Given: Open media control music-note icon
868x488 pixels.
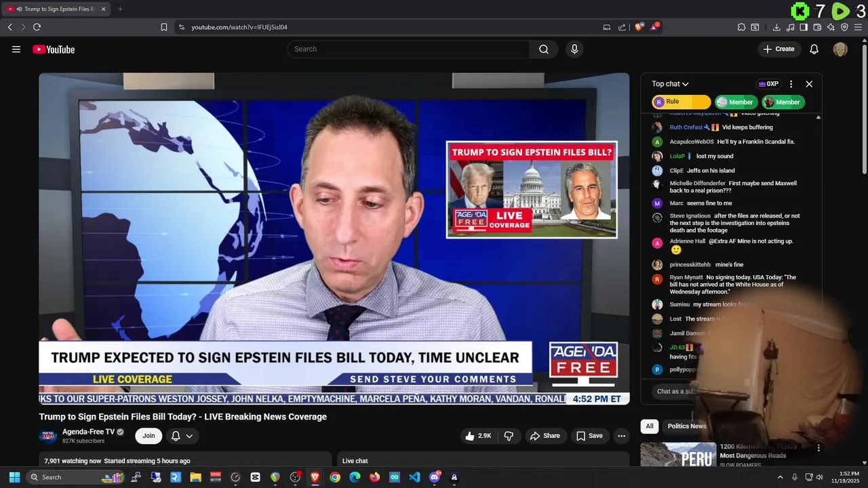Looking at the screenshot, I should click(790, 27).
